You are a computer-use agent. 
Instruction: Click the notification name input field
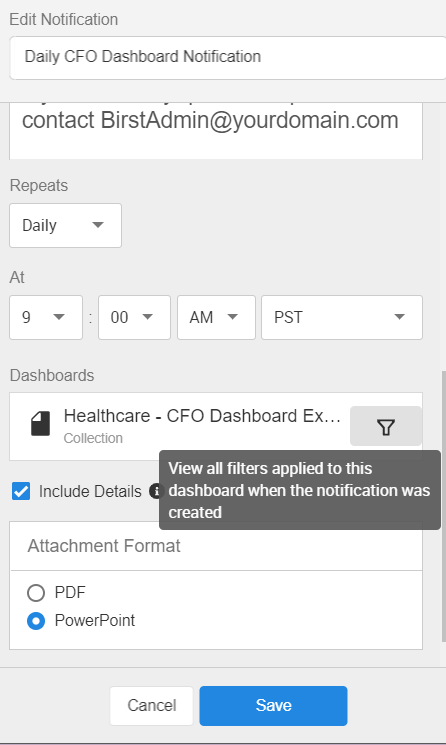coord(228,57)
